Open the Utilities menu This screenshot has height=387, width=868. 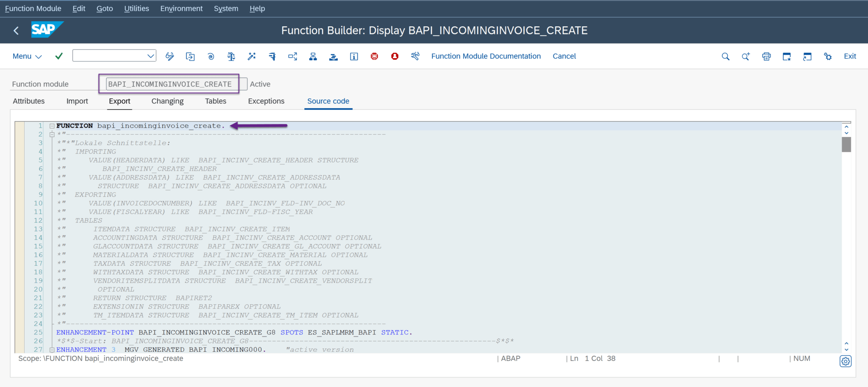(136, 8)
